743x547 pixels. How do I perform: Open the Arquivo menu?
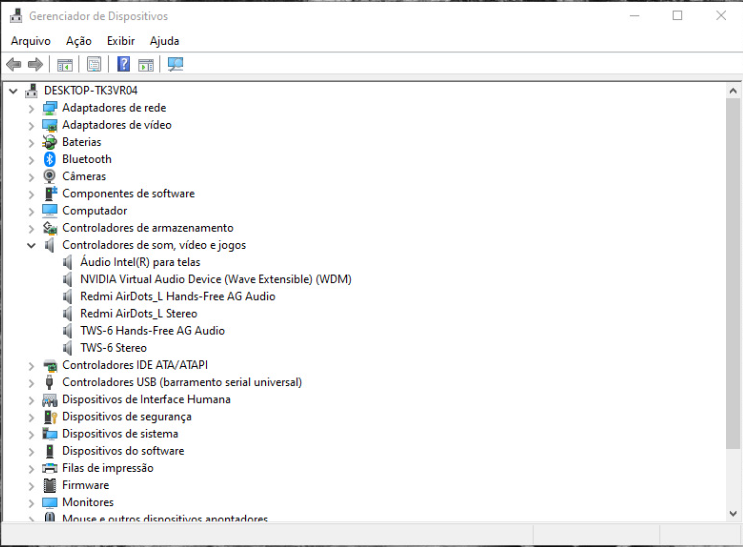click(x=31, y=41)
